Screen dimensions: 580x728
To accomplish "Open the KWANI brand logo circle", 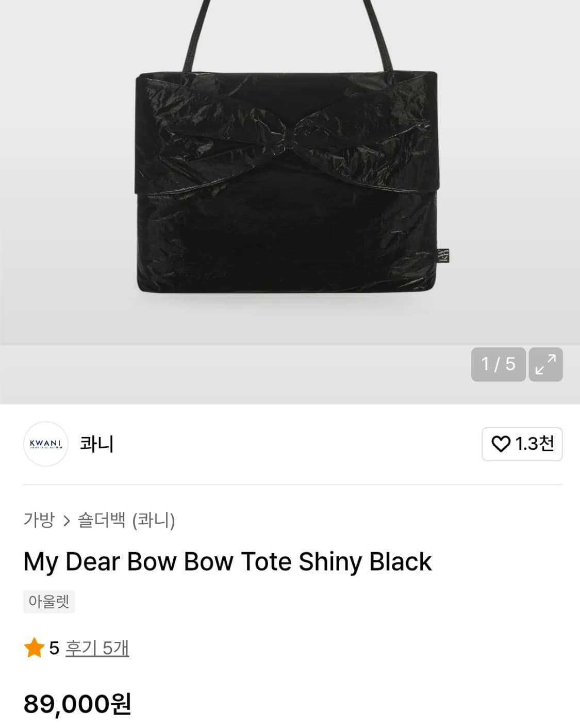I will tap(45, 444).
